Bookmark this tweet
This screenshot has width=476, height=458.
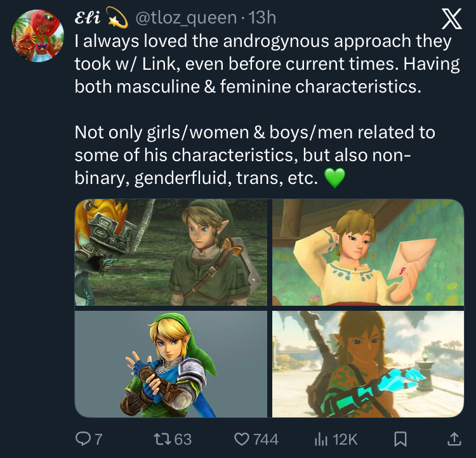[x=400, y=438]
